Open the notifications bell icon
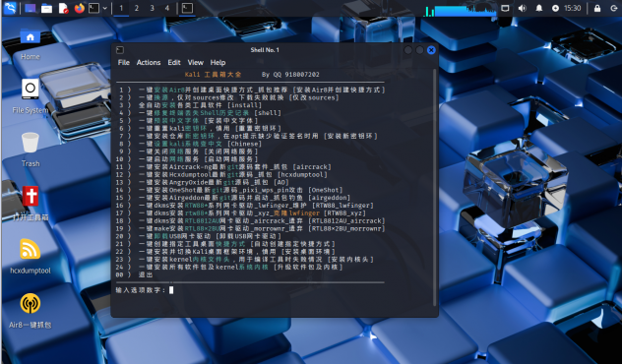Image resolution: width=622 pixels, height=364 pixels. [538, 8]
